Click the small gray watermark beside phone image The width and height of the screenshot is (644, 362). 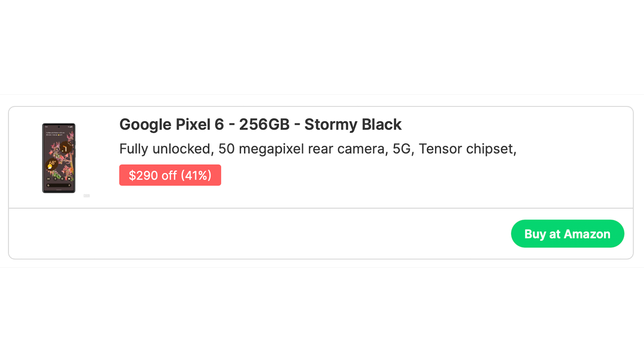pyautogui.click(x=87, y=196)
